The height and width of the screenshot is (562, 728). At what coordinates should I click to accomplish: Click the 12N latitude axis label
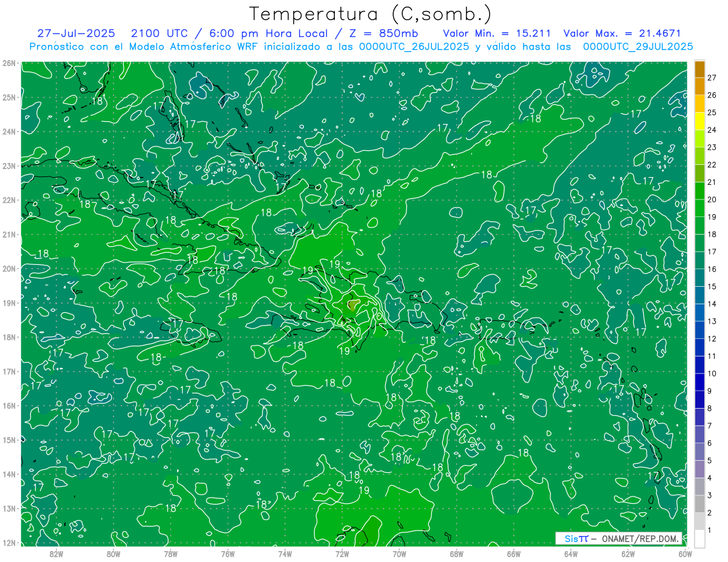[x=9, y=543]
